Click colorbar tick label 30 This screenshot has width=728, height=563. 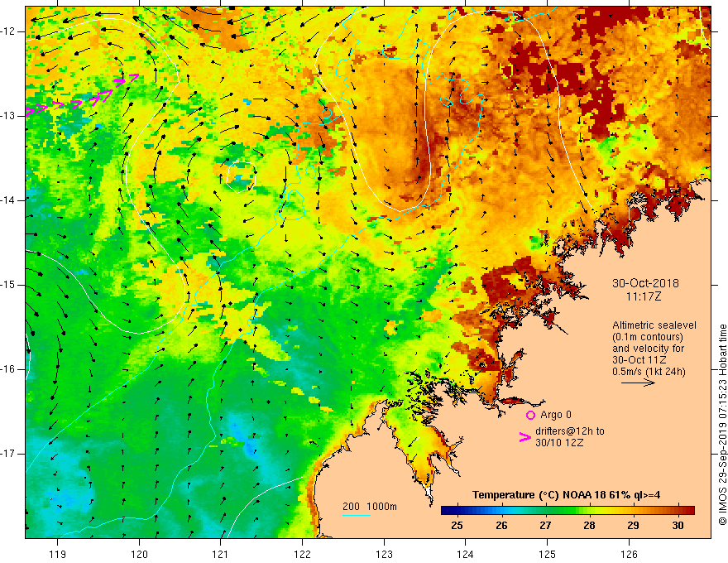click(678, 526)
